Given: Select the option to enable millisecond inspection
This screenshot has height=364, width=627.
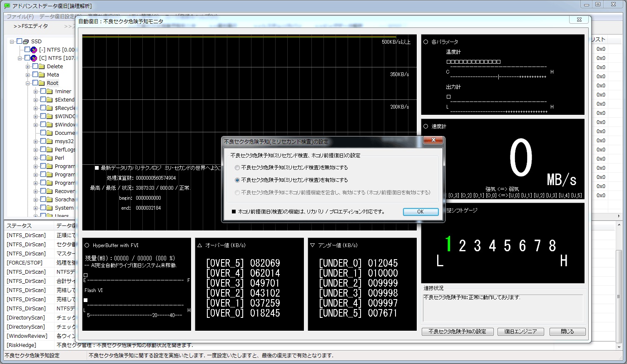Looking at the screenshot, I should coord(237,180).
